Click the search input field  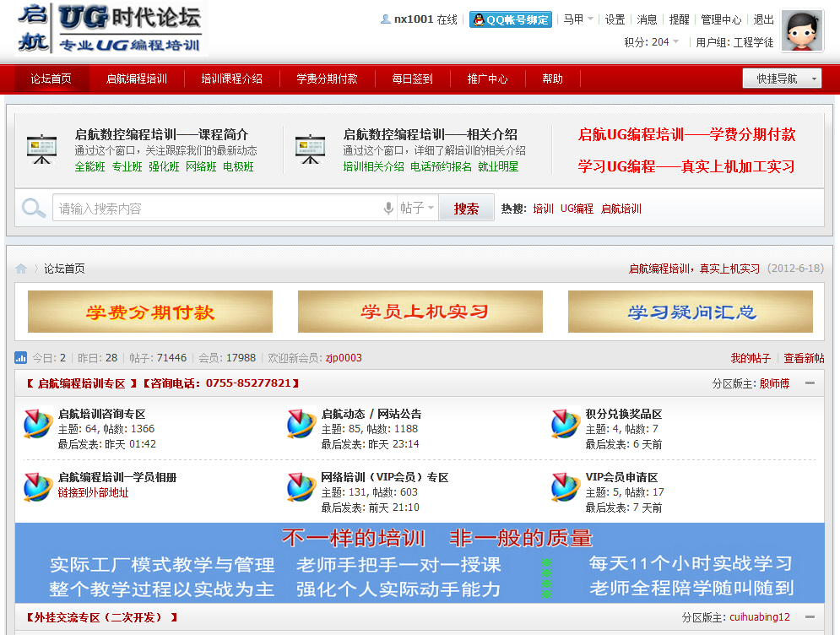point(218,208)
